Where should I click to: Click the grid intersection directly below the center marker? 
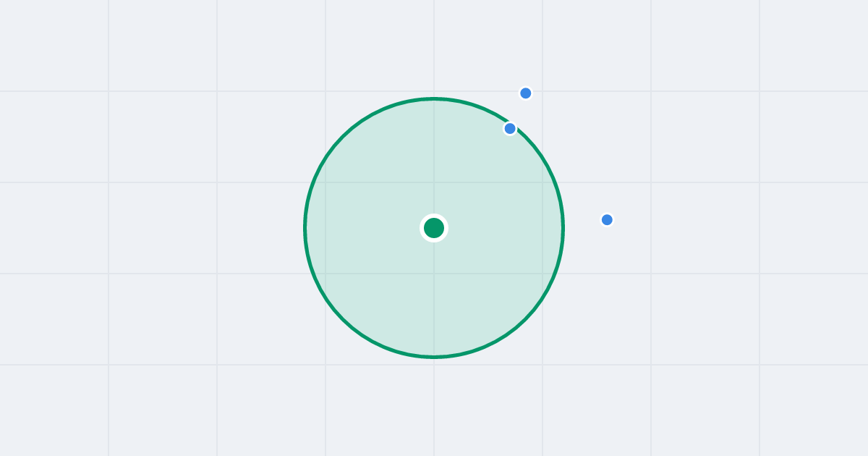pyautogui.click(x=434, y=274)
